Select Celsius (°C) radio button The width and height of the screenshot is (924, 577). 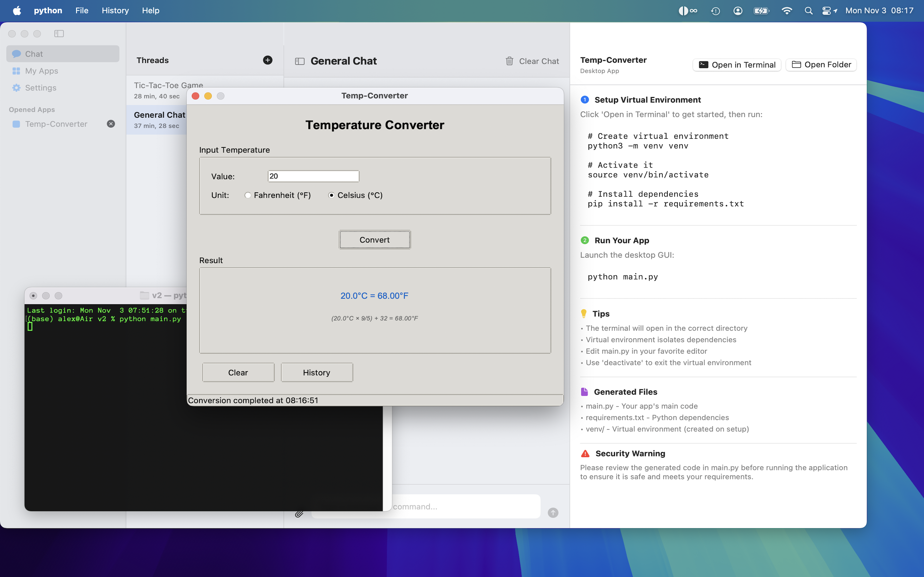point(331,195)
